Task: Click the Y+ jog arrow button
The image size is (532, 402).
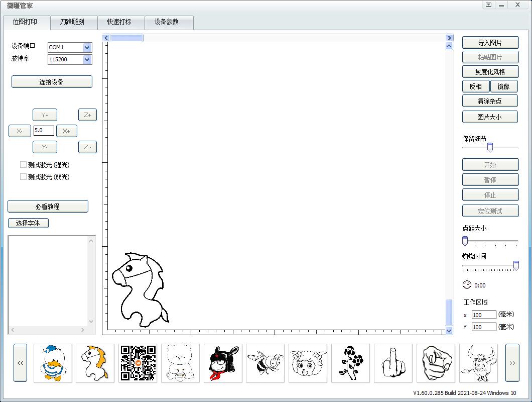Action: pos(45,115)
